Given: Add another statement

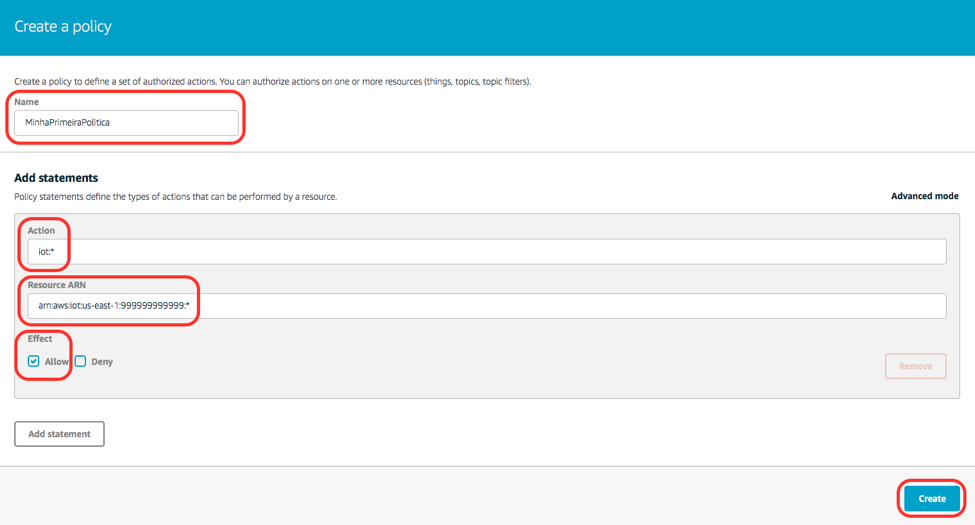Looking at the screenshot, I should [59, 434].
